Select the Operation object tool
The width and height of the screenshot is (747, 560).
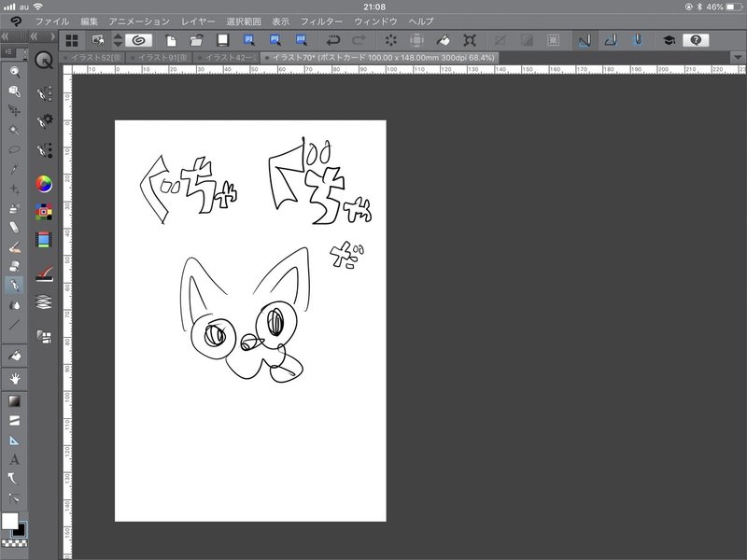coord(15,91)
